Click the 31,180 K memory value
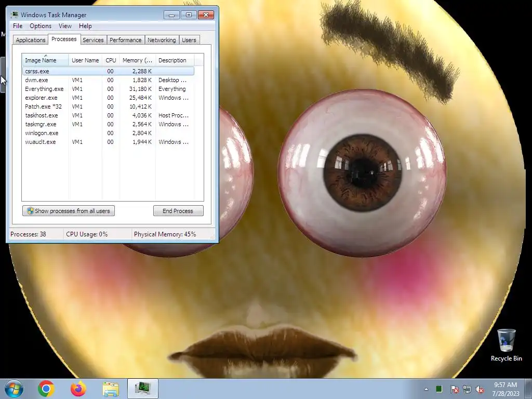This screenshot has height=399, width=532. pyautogui.click(x=140, y=89)
